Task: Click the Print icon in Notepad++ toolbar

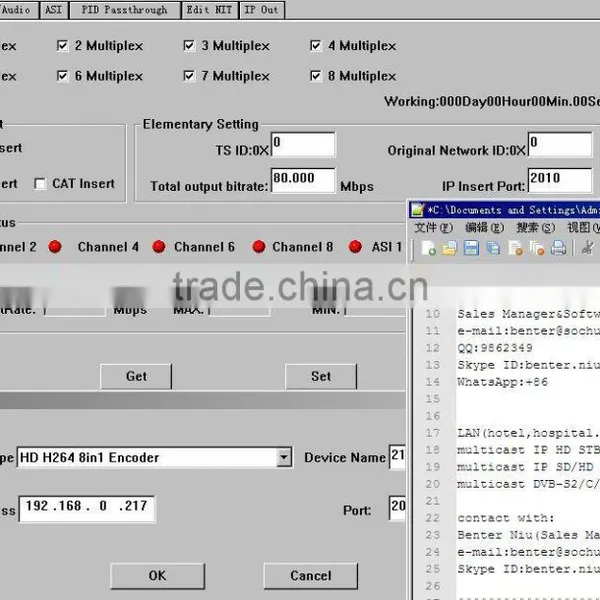Action: 559,248
